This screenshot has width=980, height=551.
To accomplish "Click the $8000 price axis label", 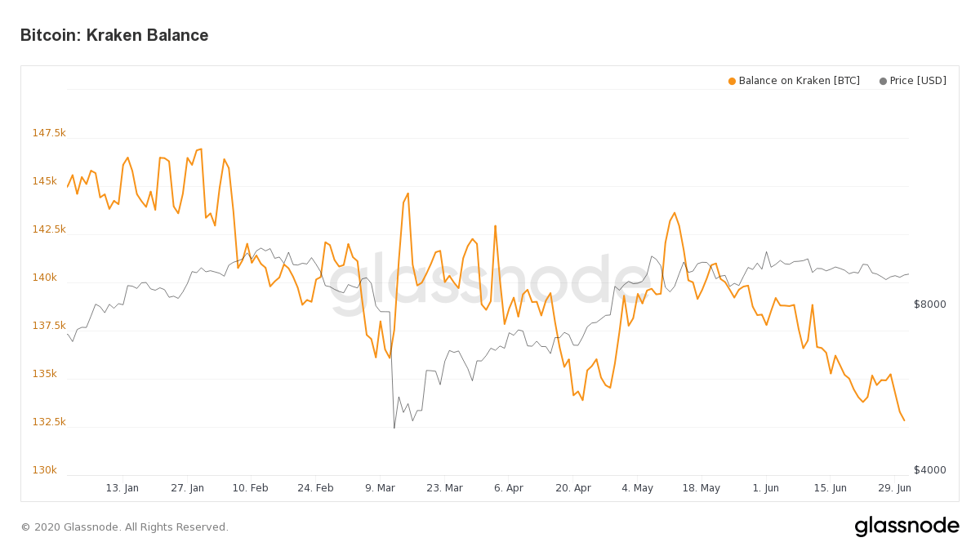I will pyautogui.click(x=929, y=304).
